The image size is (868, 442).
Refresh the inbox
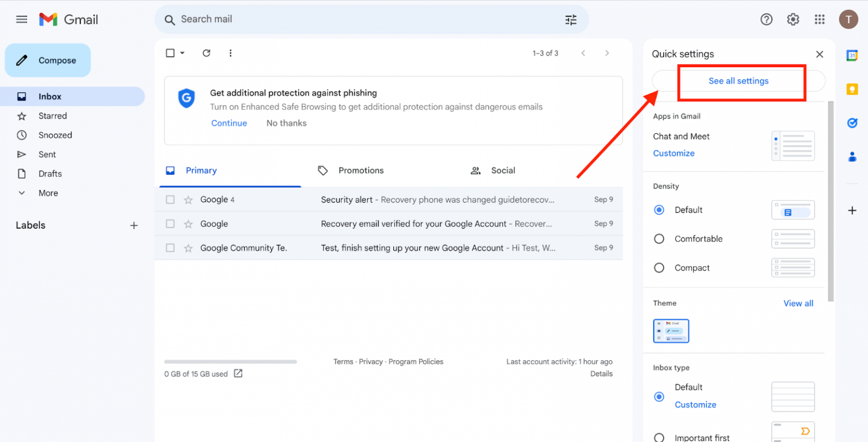click(206, 52)
